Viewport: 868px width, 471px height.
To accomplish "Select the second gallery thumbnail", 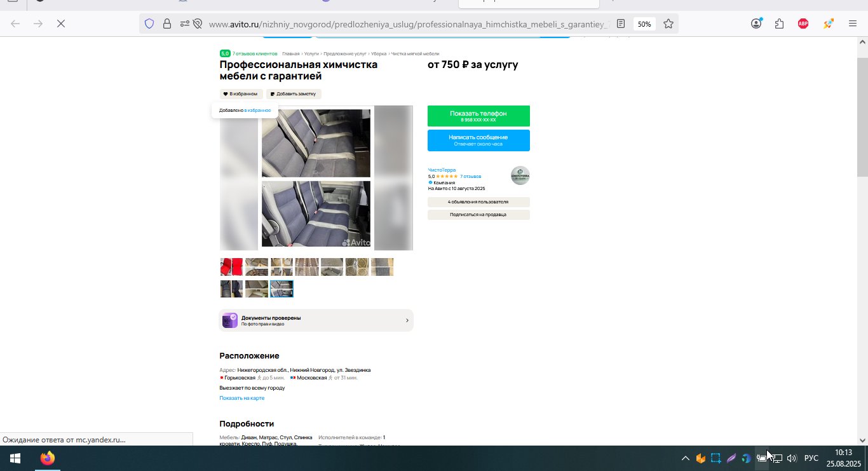I will [257, 267].
